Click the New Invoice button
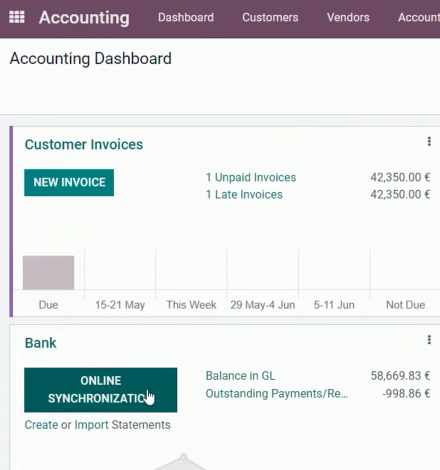This screenshot has width=440, height=470. (x=69, y=182)
